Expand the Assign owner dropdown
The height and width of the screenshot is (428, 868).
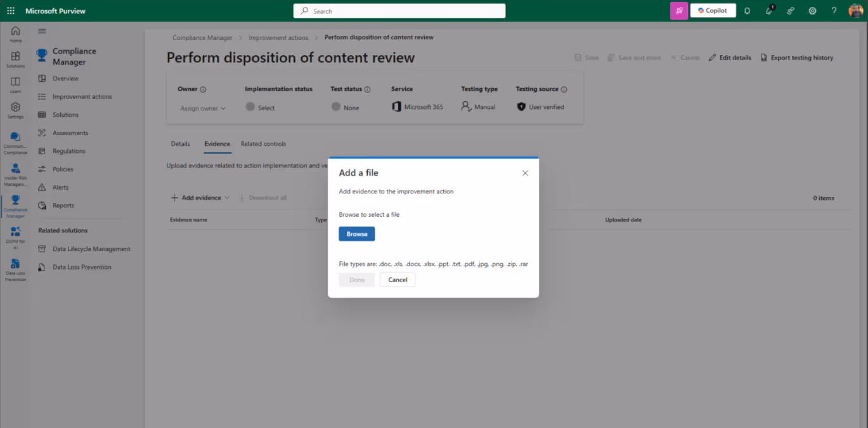click(x=203, y=108)
